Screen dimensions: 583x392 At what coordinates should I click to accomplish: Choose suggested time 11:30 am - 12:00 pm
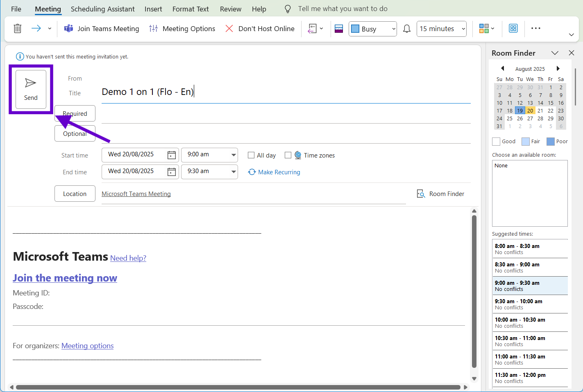(x=530, y=378)
